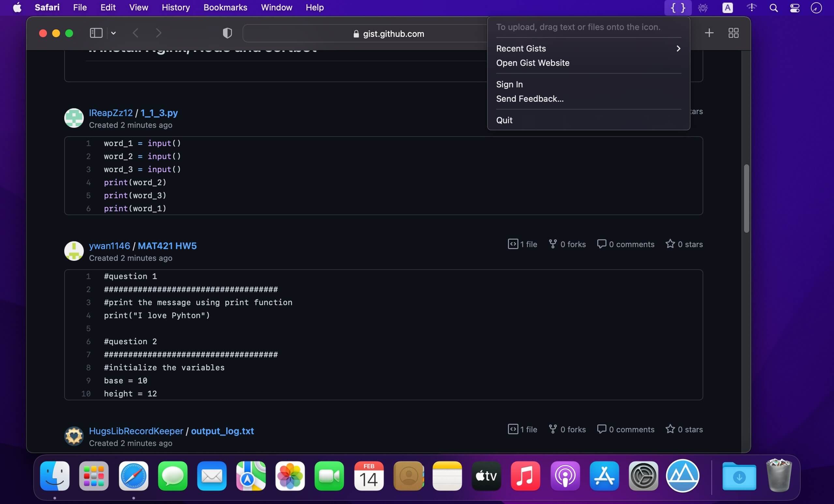Select Sign In in the Gist menu
Image resolution: width=834 pixels, height=504 pixels.
588,84
